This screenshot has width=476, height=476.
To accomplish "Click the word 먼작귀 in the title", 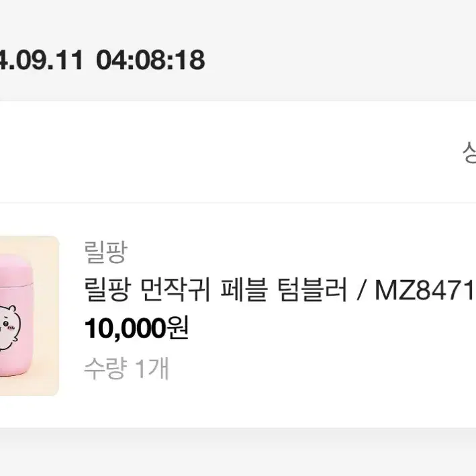I will [x=176, y=290].
